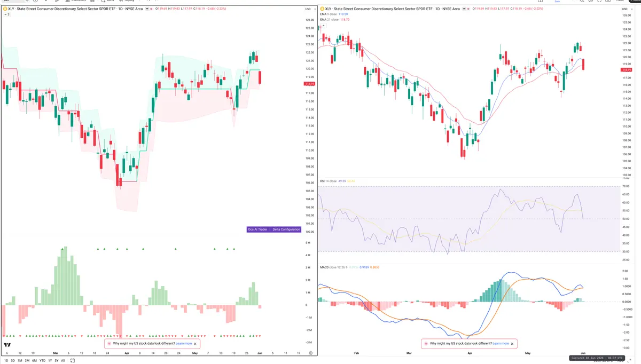The width and height of the screenshot is (641, 364).
Task: Click the left chart XLY symbol title
Action: (x=75, y=9)
